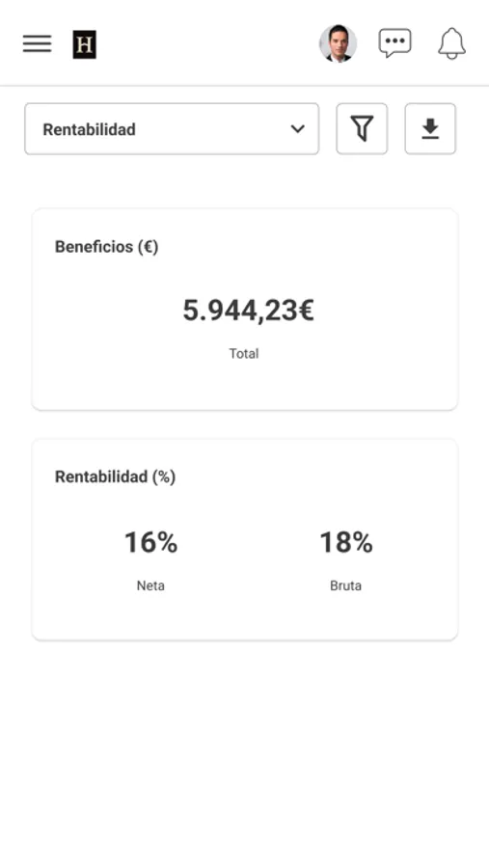Click the dropdown chevron arrow
The height and width of the screenshot is (868, 489).
click(298, 129)
